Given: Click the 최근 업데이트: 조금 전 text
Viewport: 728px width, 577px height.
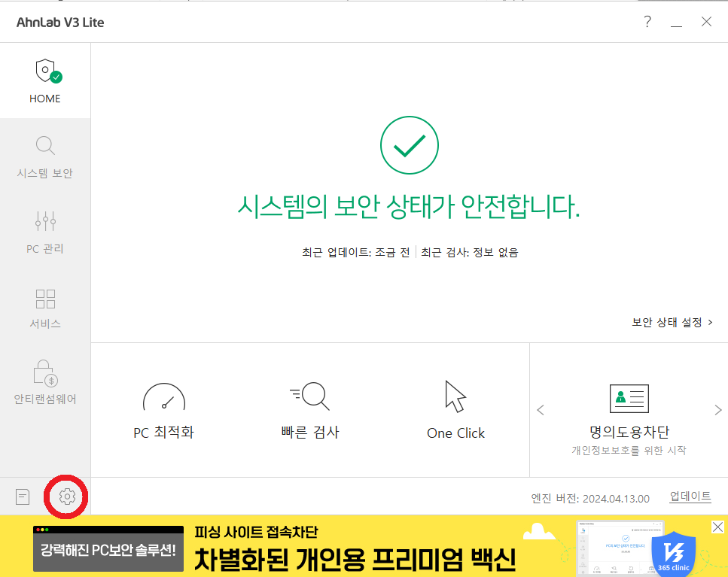Looking at the screenshot, I should click(356, 252).
